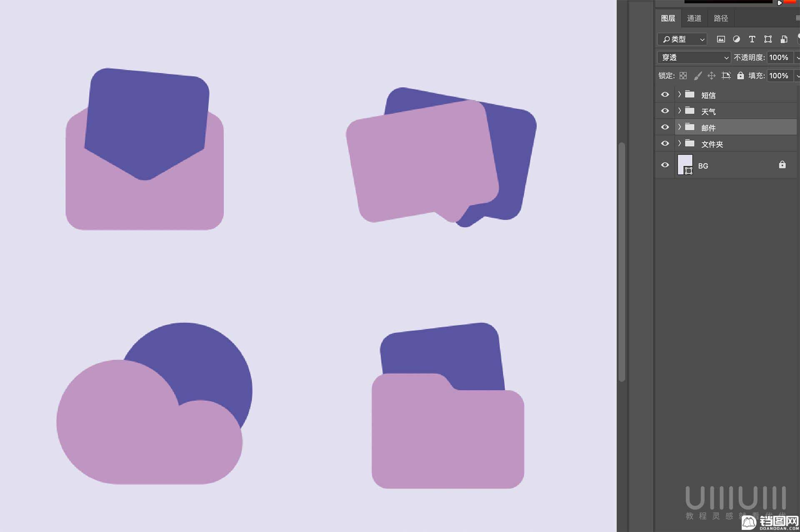Filter layers by type layers
800x532 pixels.
(752, 39)
